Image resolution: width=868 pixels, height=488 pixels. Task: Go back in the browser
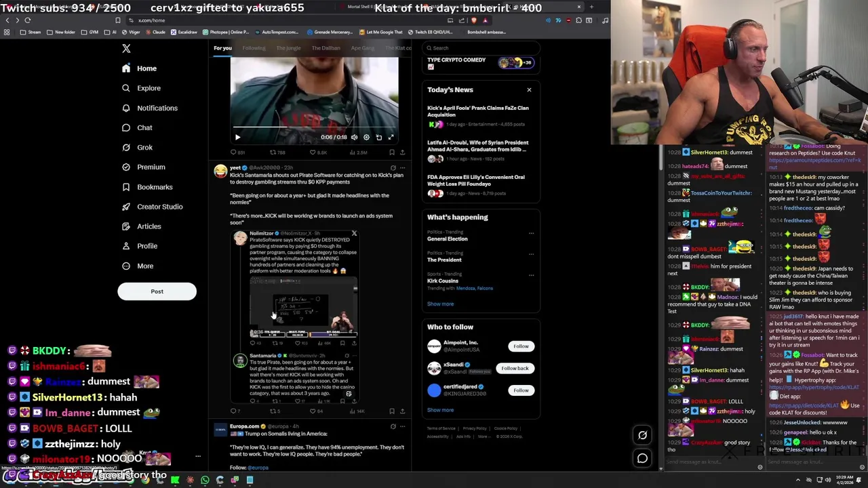tap(7, 20)
